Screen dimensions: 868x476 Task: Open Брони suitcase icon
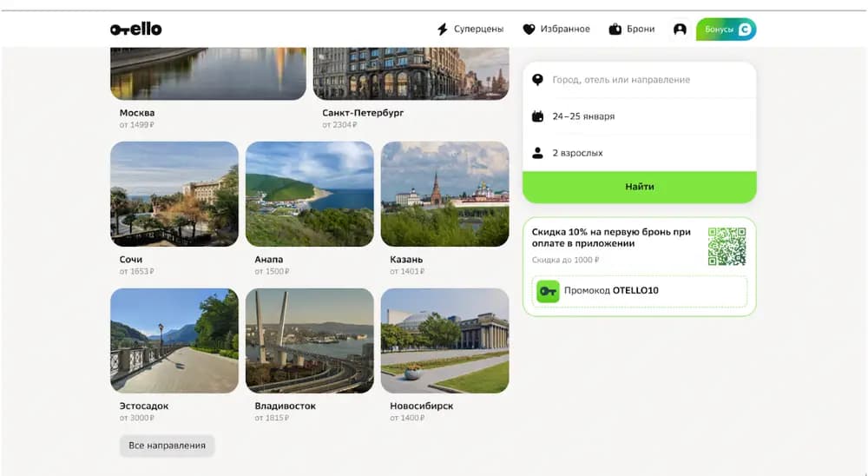(615, 30)
